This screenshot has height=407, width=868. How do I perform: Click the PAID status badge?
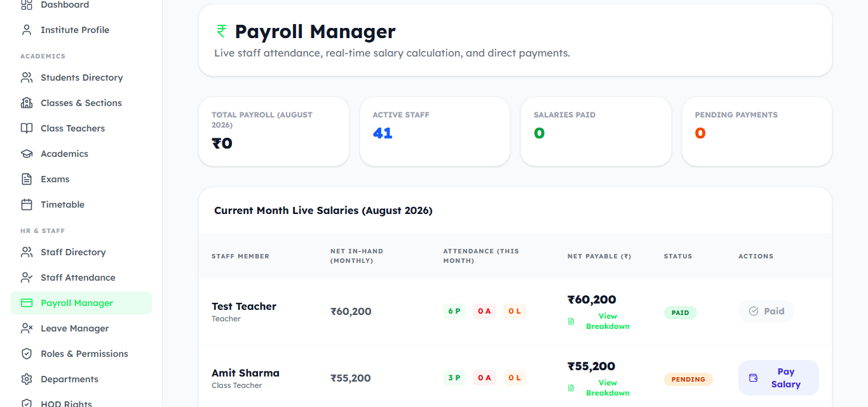tap(680, 312)
